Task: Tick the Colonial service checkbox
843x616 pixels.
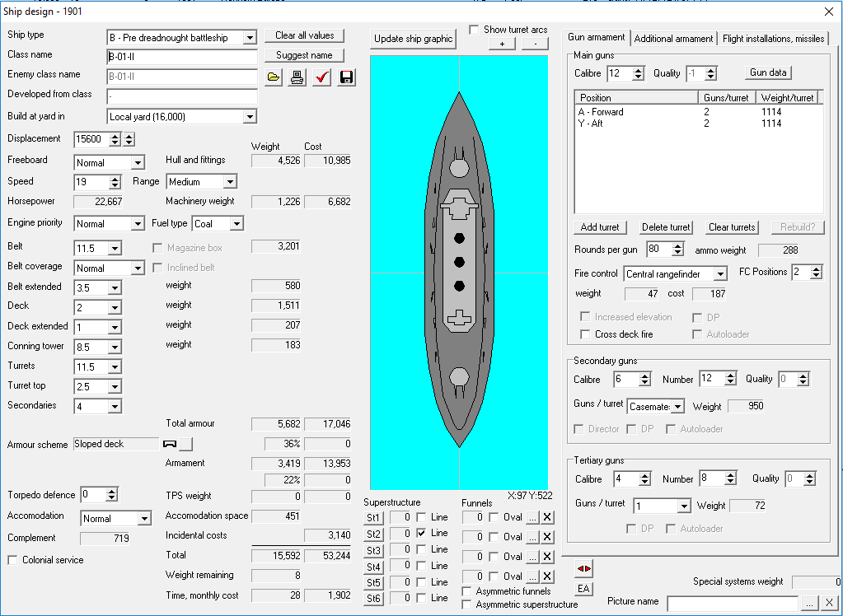Action: pyautogui.click(x=13, y=560)
